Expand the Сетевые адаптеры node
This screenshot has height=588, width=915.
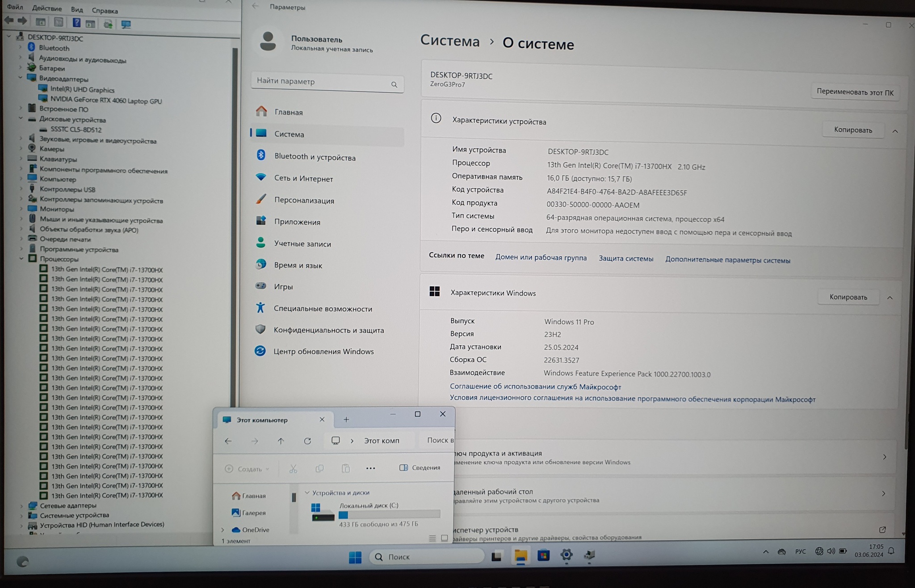[21, 506]
